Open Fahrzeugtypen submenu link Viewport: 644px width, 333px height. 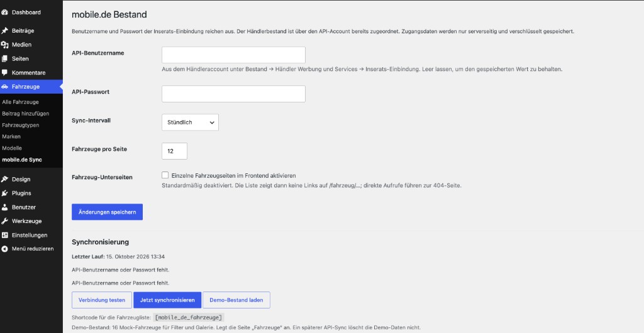pyautogui.click(x=21, y=125)
